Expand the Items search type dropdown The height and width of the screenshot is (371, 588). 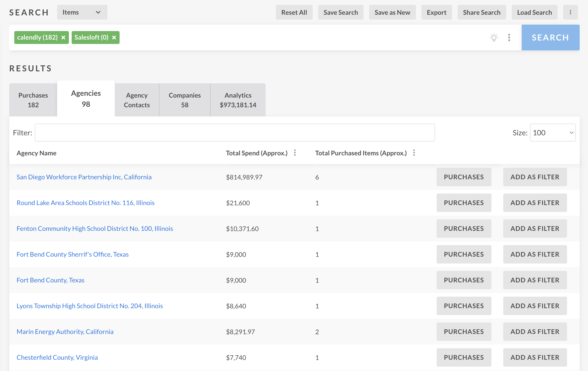(x=82, y=12)
